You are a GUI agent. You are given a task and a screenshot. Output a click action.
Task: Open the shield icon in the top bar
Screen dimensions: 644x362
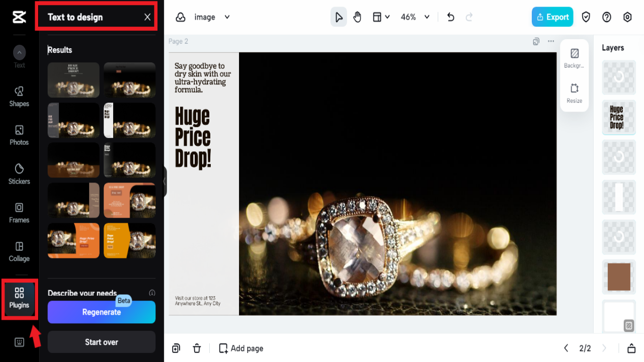coord(586,17)
